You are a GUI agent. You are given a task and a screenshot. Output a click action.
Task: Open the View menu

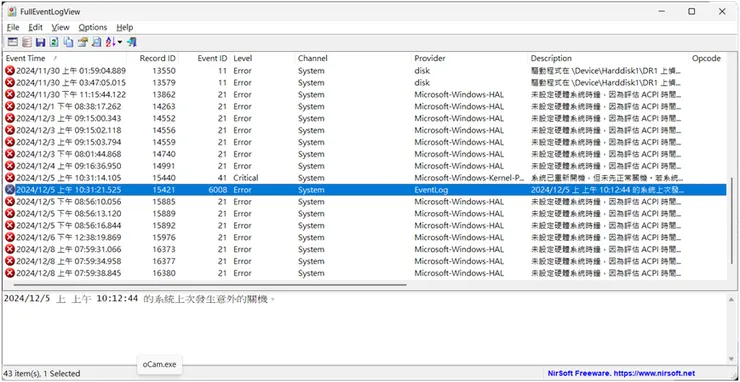click(60, 27)
